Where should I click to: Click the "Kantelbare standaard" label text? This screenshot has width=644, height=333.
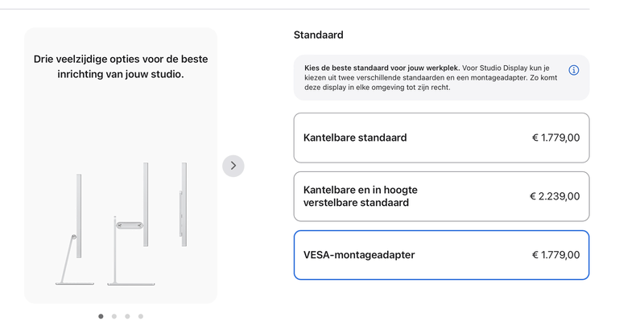[355, 138]
